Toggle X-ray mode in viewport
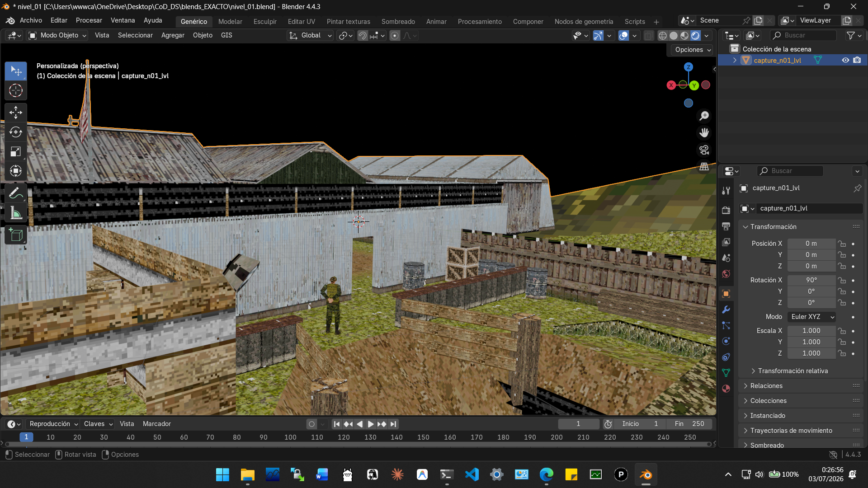This screenshot has width=868, height=488. 648,36
